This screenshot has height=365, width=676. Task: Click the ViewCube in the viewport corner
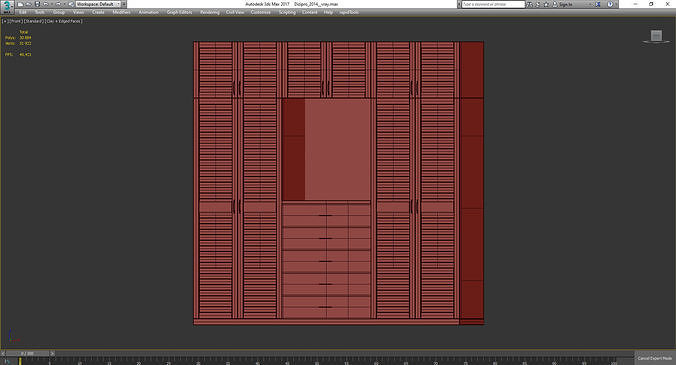click(656, 36)
